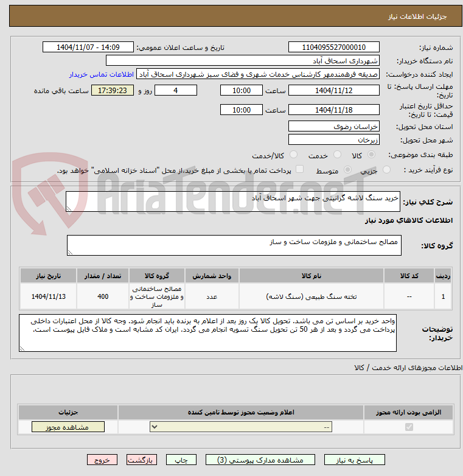Screen dimensions: 463x476
Task: Select the کالا/خدمت radio button
Action: 293,155
